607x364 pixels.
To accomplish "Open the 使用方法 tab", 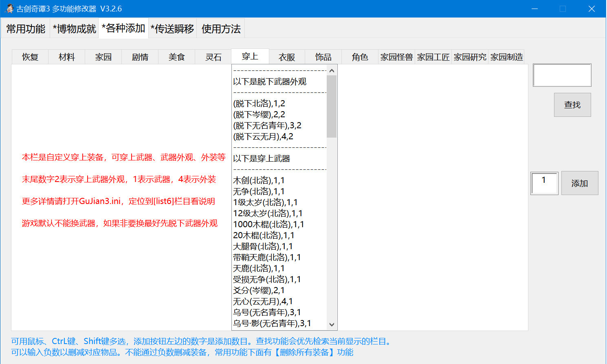I will tap(220, 29).
